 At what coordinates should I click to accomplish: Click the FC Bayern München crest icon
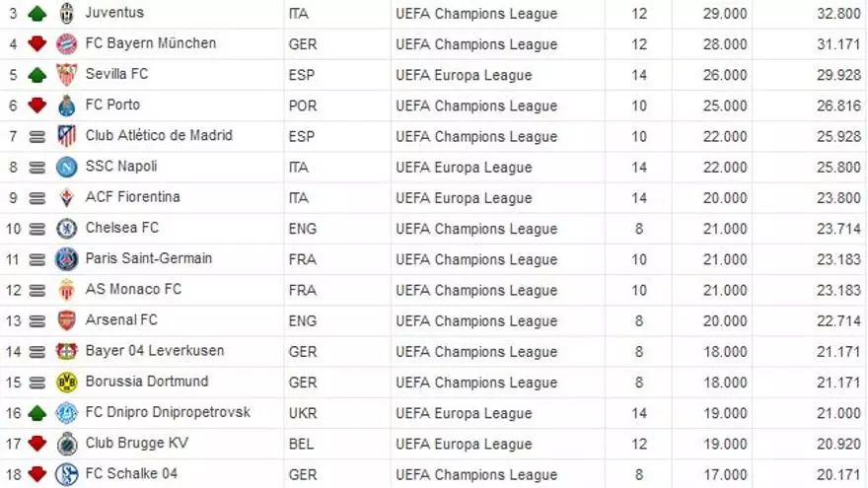tap(66, 44)
